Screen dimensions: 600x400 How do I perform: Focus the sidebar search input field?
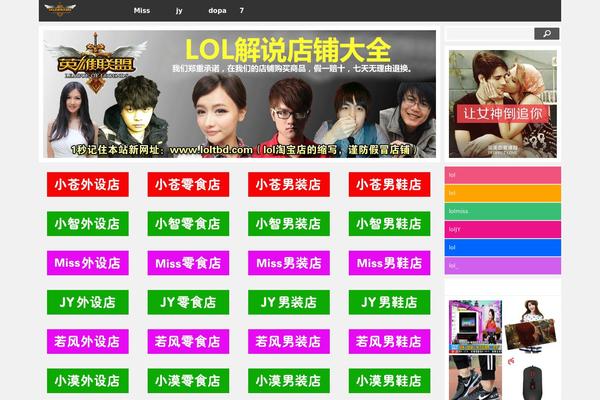tap(490, 34)
